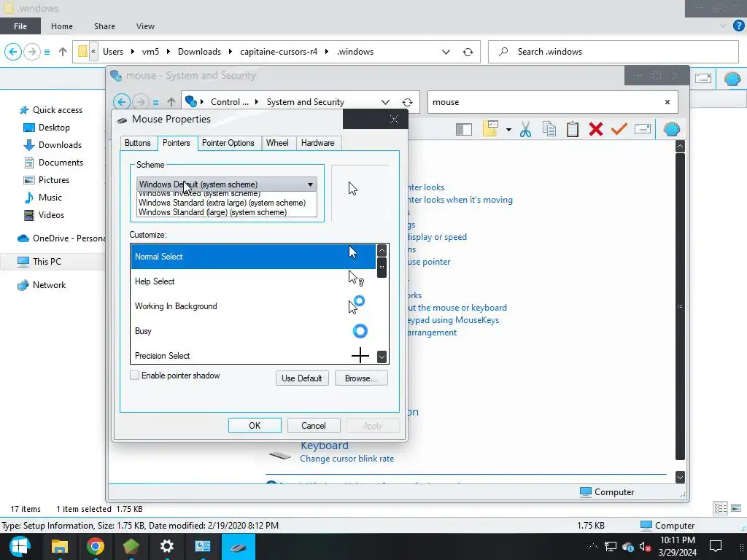Open the blue Help question mark icon
The height and width of the screenshot is (560, 747).
(738, 26)
